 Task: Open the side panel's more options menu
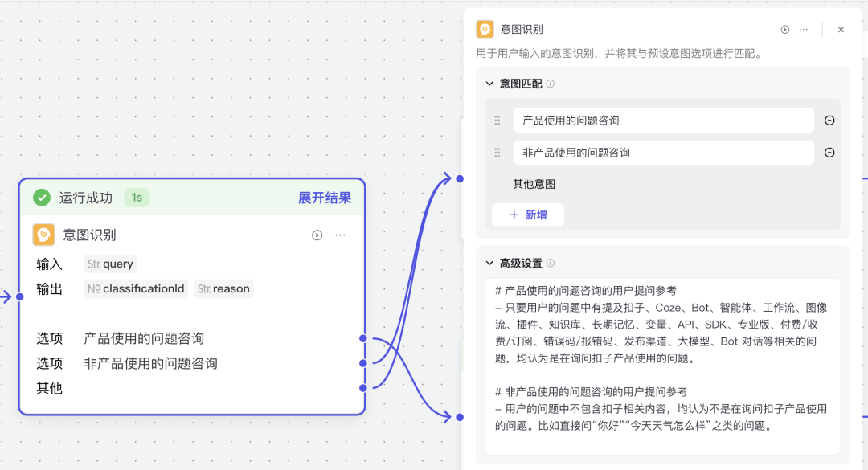click(804, 30)
